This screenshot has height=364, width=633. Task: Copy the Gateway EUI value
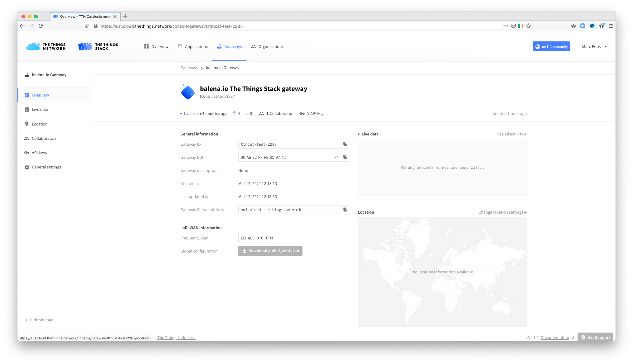click(345, 157)
